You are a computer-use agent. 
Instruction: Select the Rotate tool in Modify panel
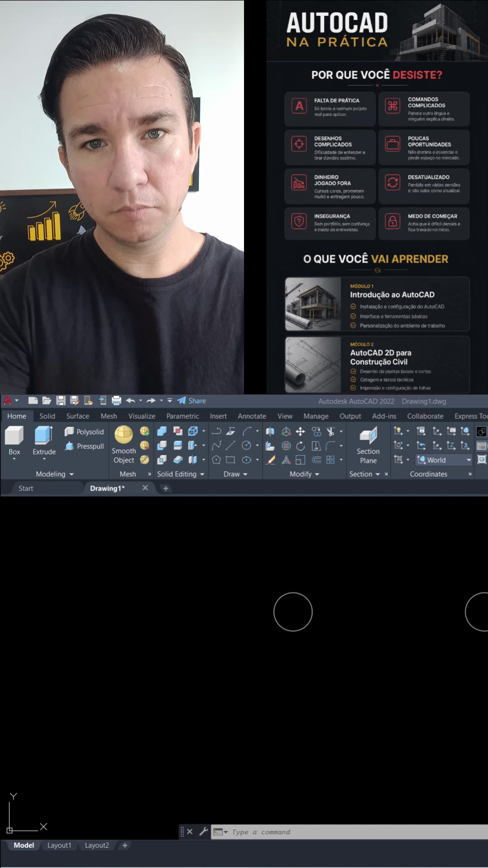pyautogui.click(x=300, y=446)
